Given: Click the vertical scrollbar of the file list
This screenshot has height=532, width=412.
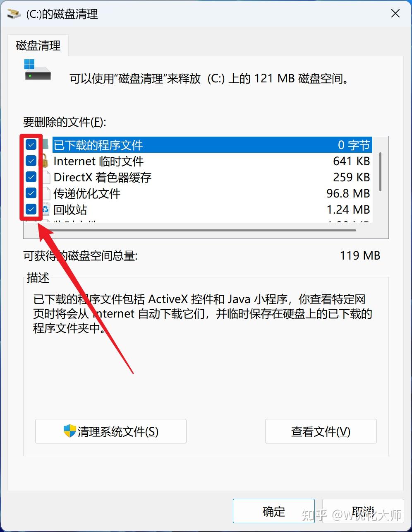Looking at the screenshot, I should coord(380,172).
